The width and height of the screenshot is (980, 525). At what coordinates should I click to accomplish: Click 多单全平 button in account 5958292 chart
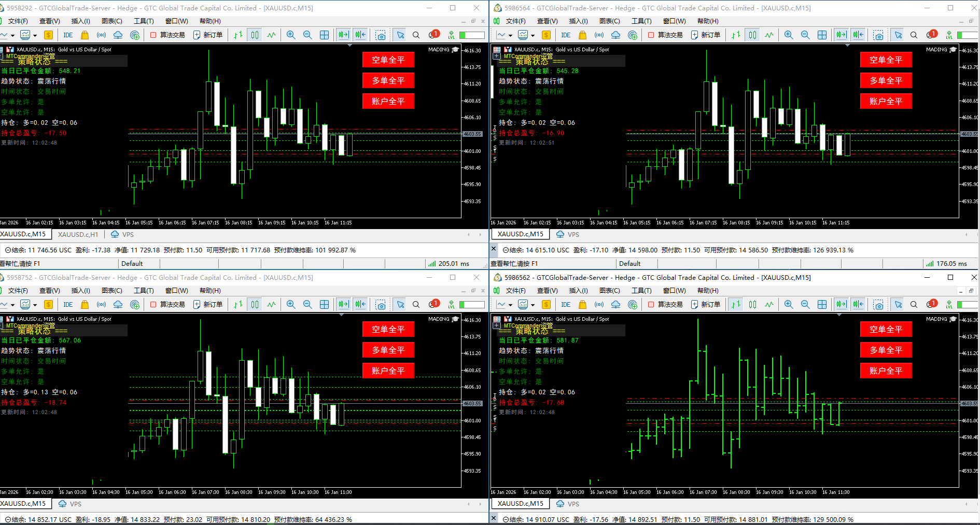pos(388,81)
